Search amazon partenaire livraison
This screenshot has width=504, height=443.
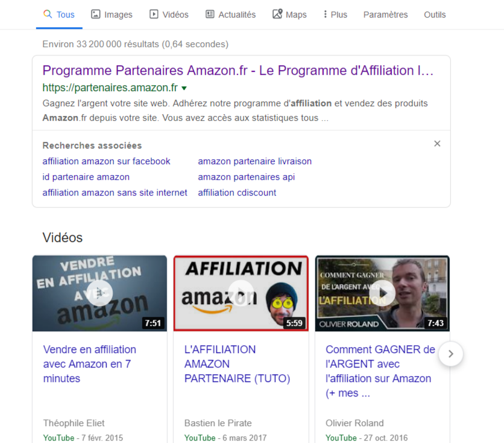[x=255, y=161]
